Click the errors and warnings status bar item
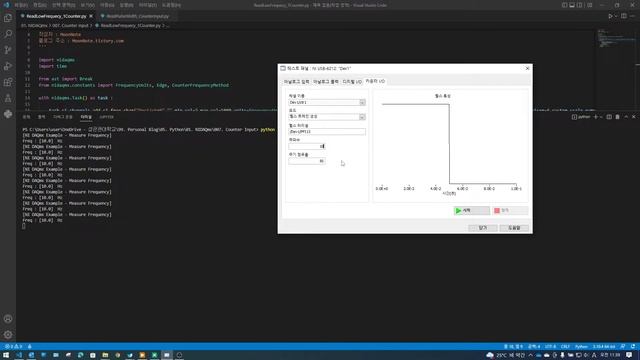This screenshot has width=640, height=360. [x=14, y=347]
